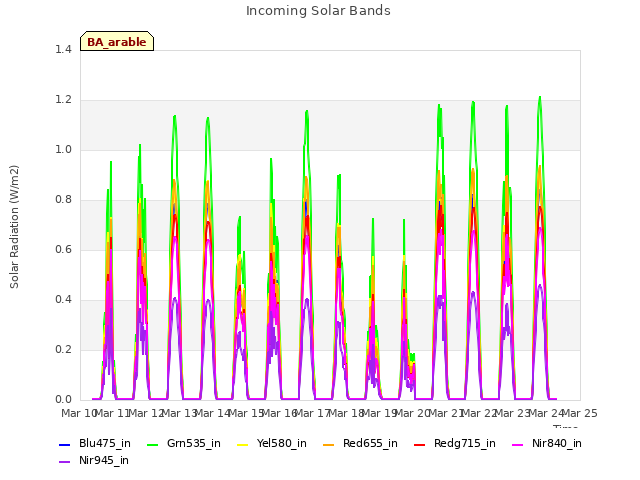Click the Mar 10 x-axis date label
Screen dimensions: 640x480
point(78,413)
